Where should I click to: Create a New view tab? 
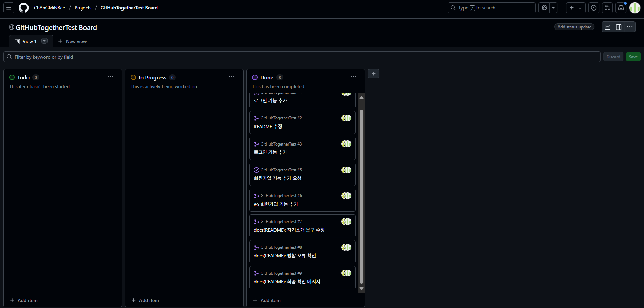click(72, 41)
